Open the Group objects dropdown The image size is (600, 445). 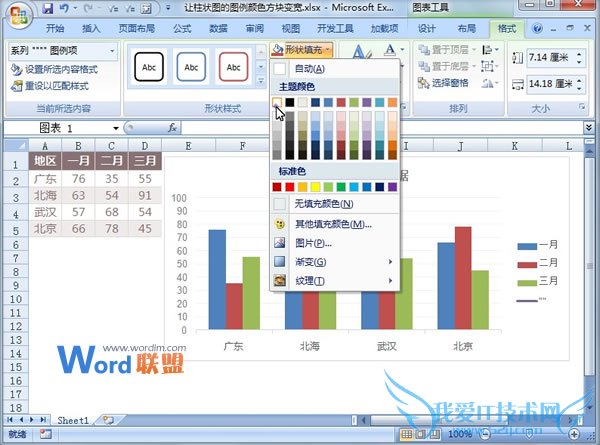(x=491, y=66)
